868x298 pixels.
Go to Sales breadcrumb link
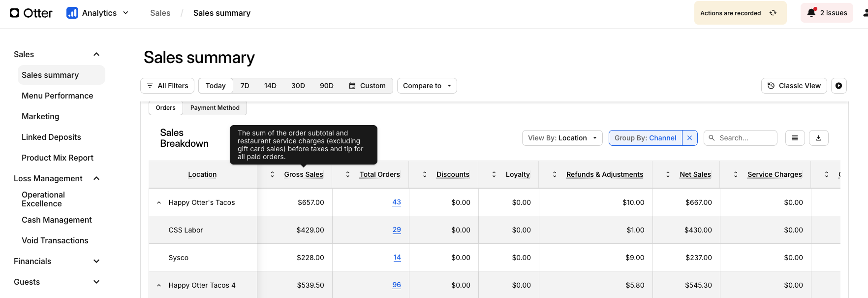[160, 13]
